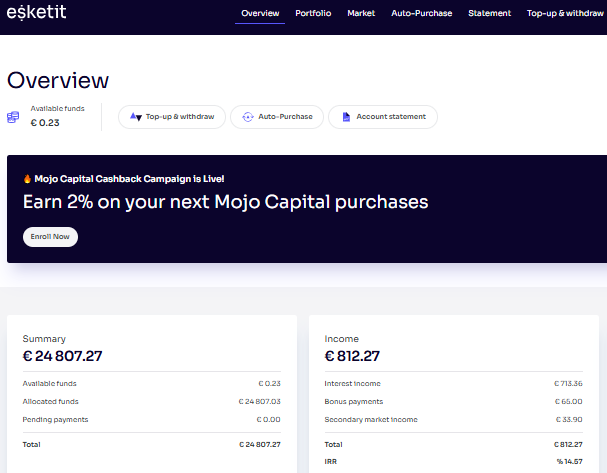
Task: Click the Income card title
Action: (341, 339)
